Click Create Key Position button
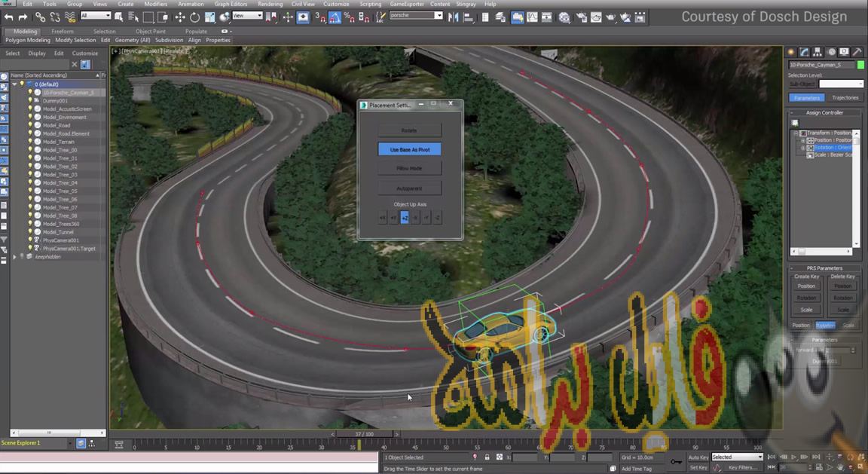 [x=806, y=286]
